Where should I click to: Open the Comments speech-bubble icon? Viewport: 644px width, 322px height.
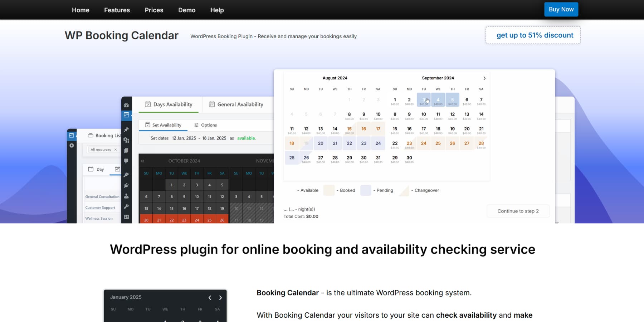coord(126,160)
